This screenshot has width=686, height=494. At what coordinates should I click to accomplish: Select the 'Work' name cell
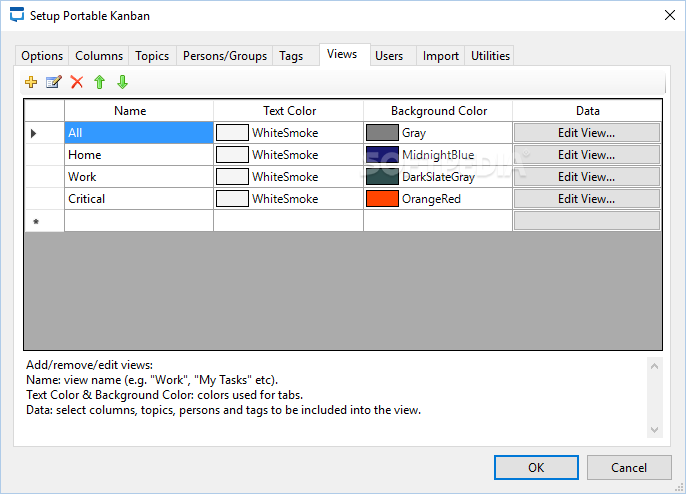139,177
